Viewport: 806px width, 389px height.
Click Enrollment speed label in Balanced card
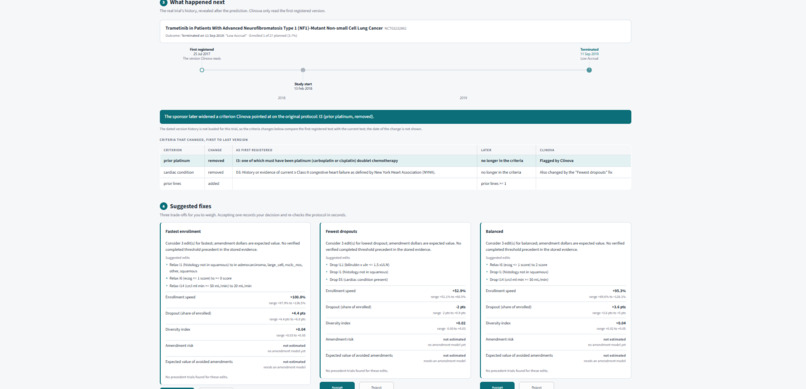[501, 291]
